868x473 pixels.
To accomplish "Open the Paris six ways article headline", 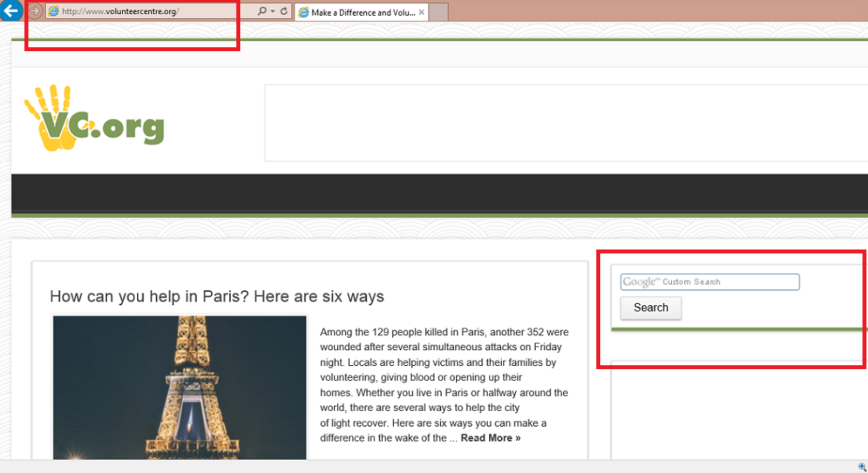I will point(217,296).
